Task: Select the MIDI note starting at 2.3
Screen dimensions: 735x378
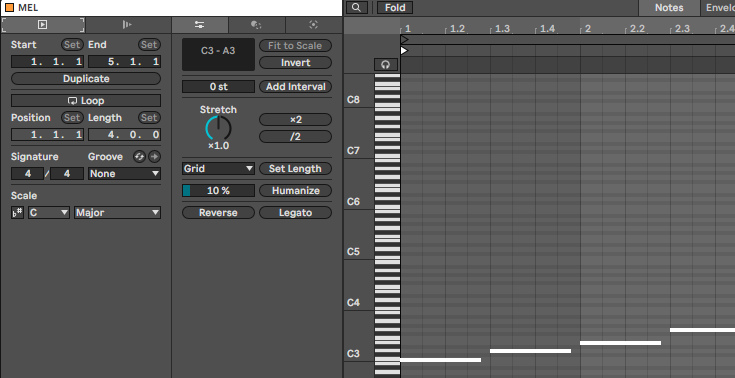Action: [x=702, y=330]
